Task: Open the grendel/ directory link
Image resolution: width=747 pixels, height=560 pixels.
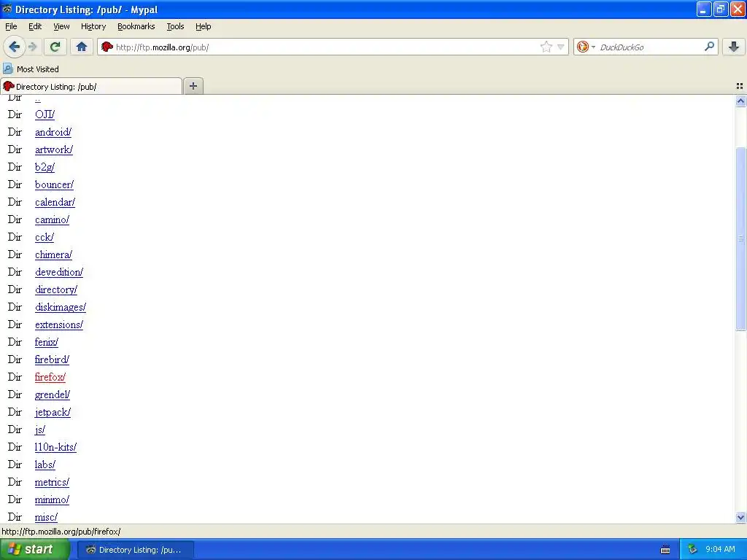Action: click(53, 394)
